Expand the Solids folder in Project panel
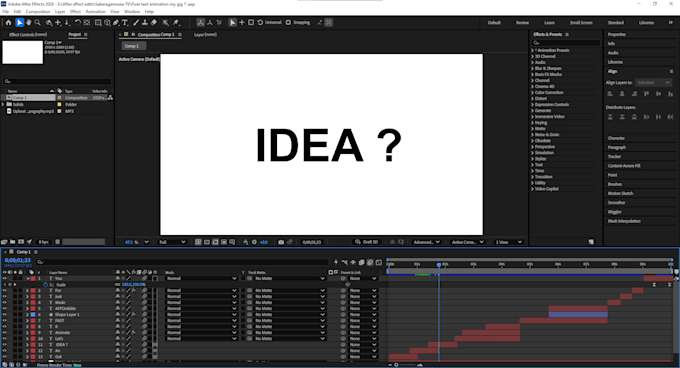This screenshot has width=680, height=368. (3, 104)
